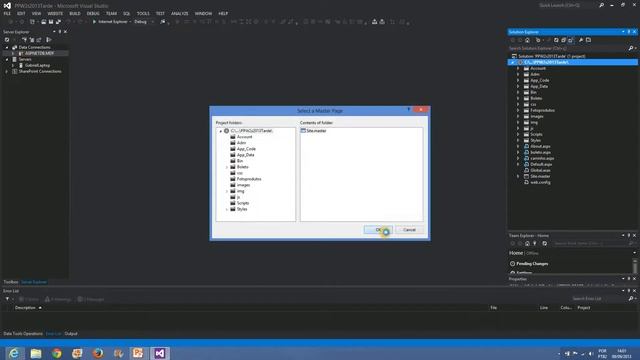Click the Open File toolbar icon
The height and width of the screenshot is (360, 640).
[x=44, y=22]
